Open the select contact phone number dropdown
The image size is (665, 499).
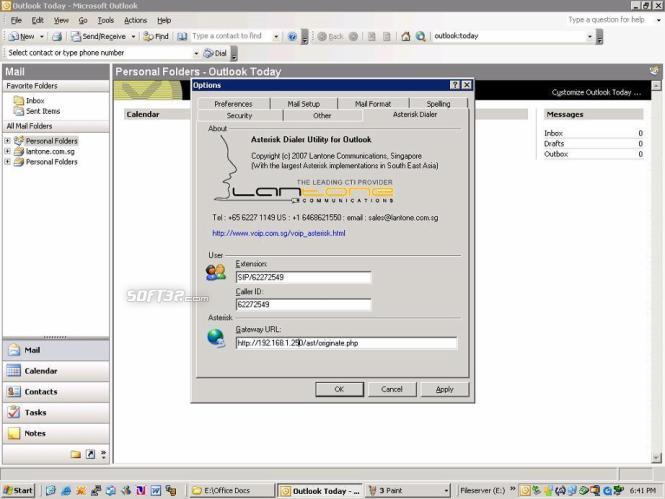(x=196, y=53)
